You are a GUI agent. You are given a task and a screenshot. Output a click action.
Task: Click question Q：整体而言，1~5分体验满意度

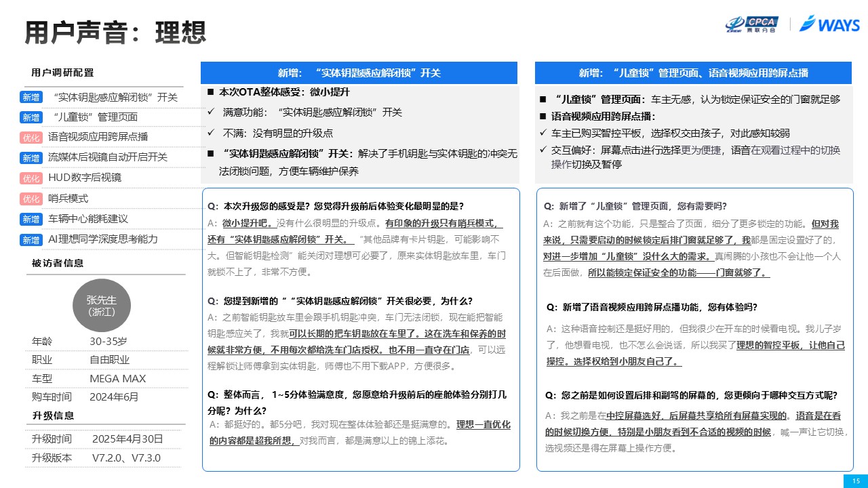pyautogui.click(x=357, y=402)
